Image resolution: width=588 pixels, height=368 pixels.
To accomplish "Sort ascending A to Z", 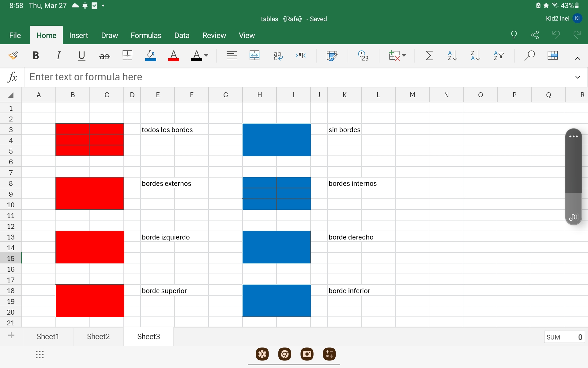I will point(452,56).
